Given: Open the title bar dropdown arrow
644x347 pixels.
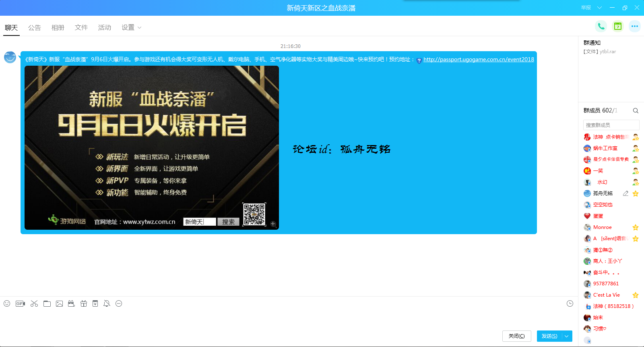Looking at the screenshot, I should tap(599, 8).
